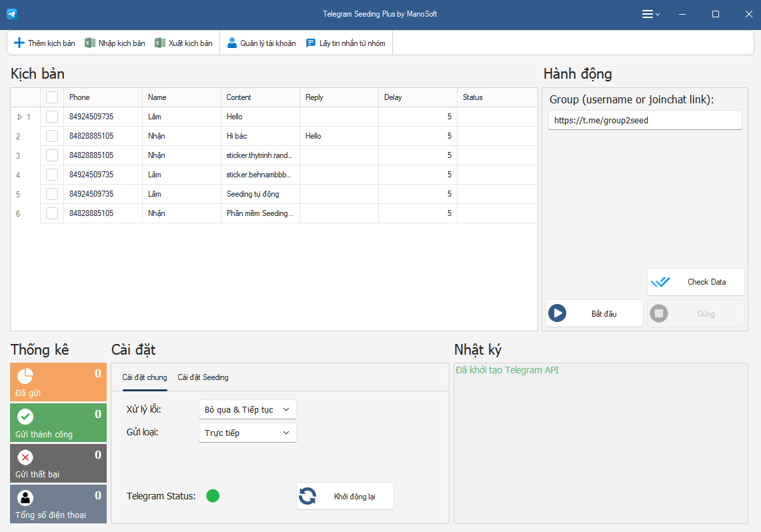The height and width of the screenshot is (532, 761).
Task: Select the Content cell 'sticker.behnambbb...'
Action: coord(260,175)
